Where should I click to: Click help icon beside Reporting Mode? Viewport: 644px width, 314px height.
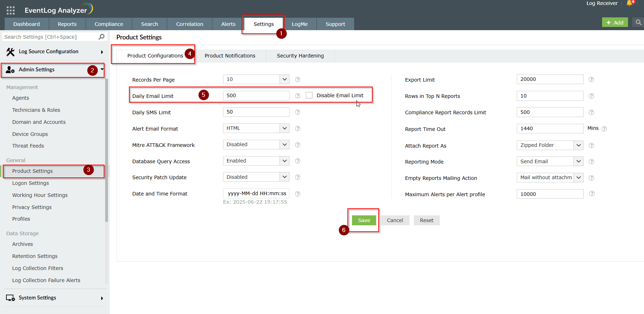click(591, 162)
